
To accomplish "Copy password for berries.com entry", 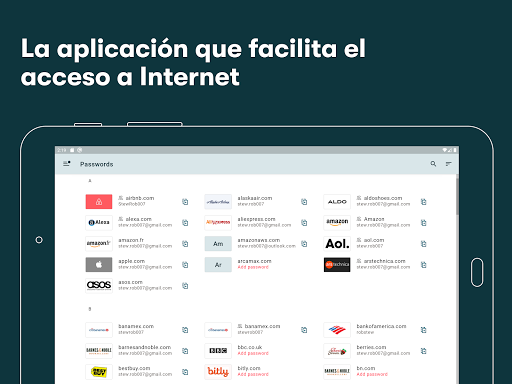I will click(423, 351).
